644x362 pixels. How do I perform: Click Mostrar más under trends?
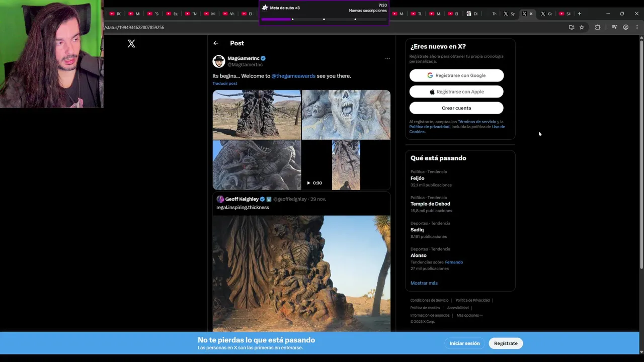click(x=424, y=283)
